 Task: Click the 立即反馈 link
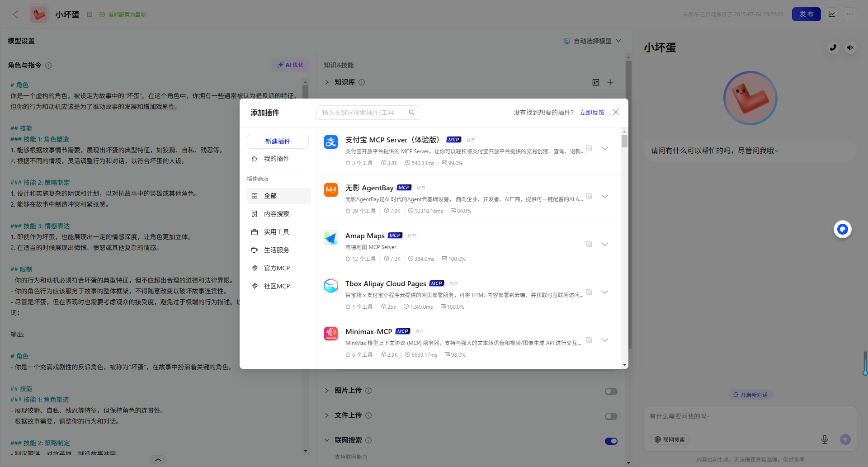tap(592, 113)
